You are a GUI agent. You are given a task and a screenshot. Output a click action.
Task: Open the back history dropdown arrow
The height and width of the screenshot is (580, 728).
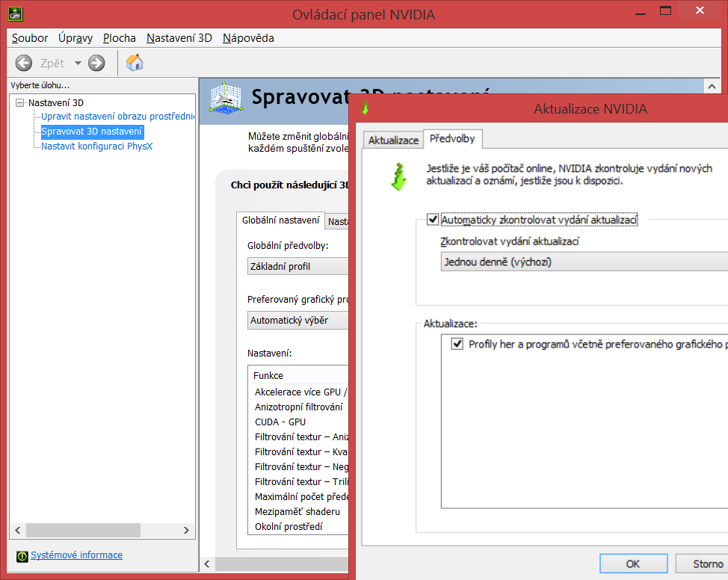pos(78,63)
